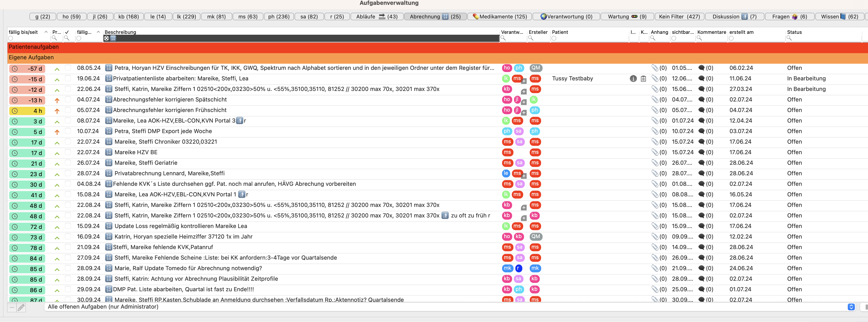Open clipboard icon in Privatpatientenliste row
Screen dimensions: 868x322
coord(643,79)
